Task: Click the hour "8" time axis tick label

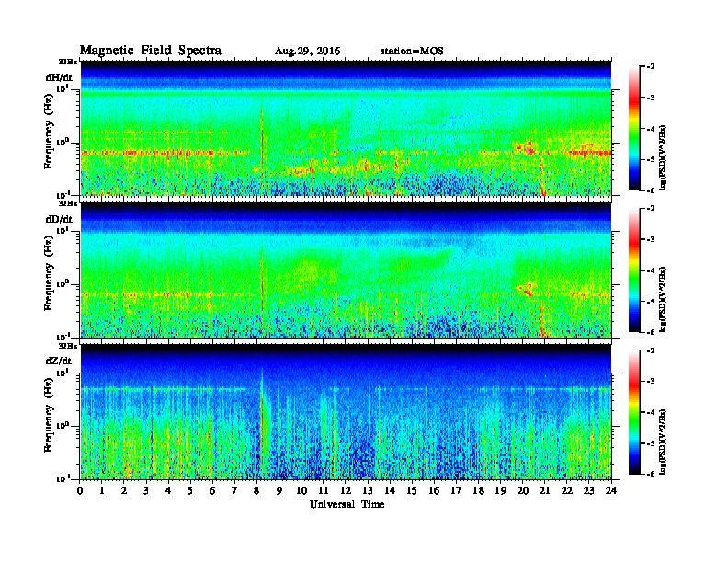Action: (256, 491)
